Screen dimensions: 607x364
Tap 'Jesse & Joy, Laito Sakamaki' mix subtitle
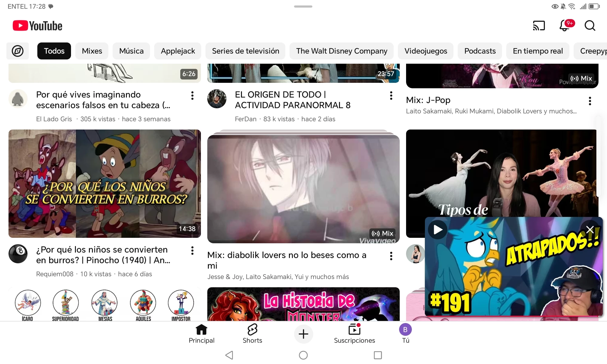pyautogui.click(x=278, y=277)
